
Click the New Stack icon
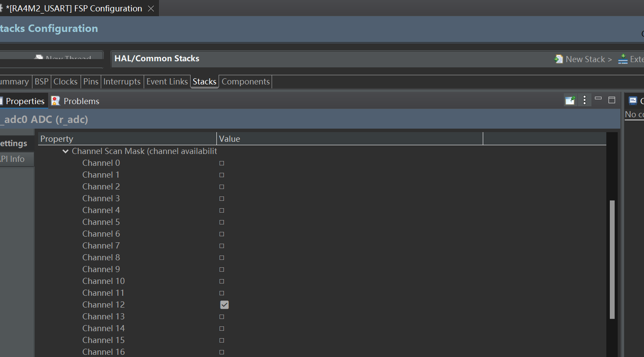[559, 59]
